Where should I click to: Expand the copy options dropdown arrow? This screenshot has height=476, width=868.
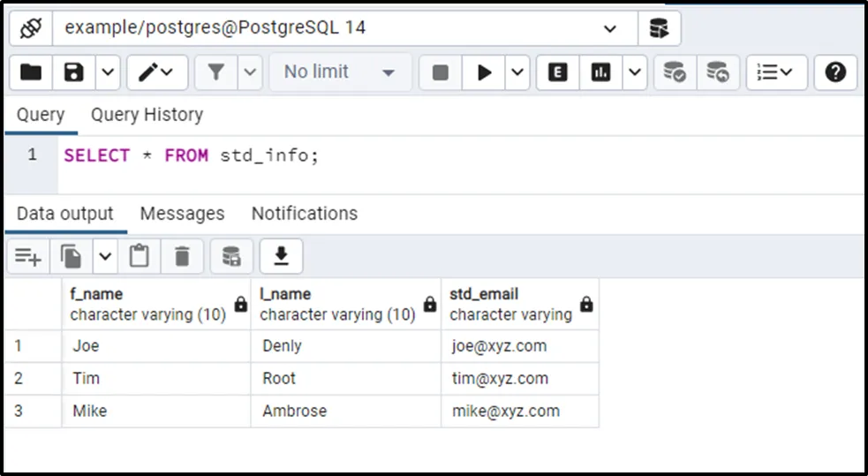105,256
